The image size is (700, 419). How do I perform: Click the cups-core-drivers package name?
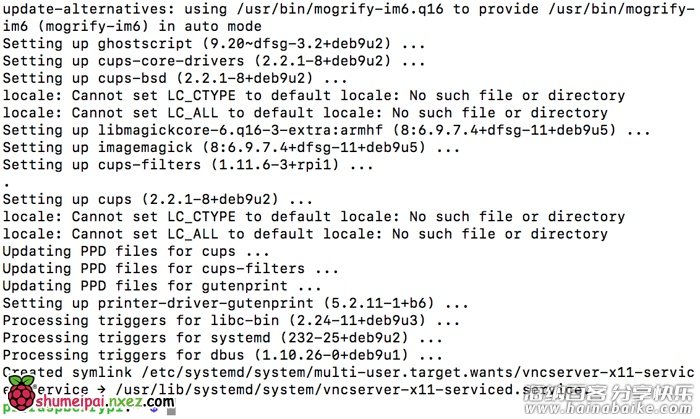pos(171,61)
